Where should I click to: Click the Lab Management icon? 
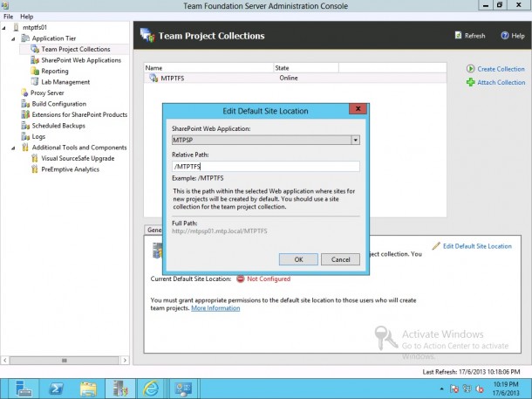point(35,81)
